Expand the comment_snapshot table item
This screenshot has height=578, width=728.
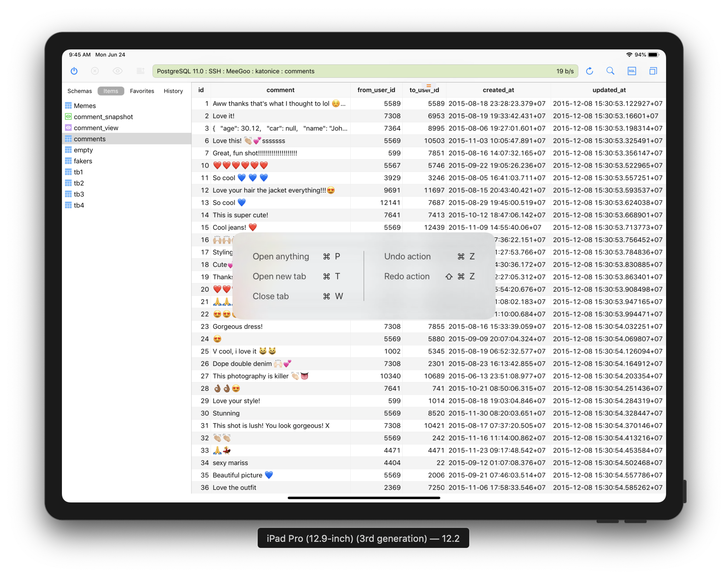pos(104,116)
